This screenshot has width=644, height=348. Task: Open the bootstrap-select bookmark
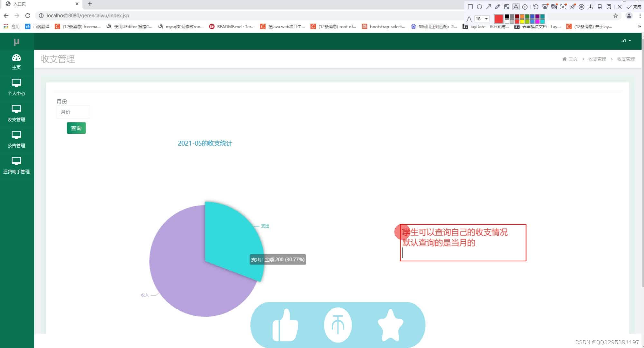384,26
